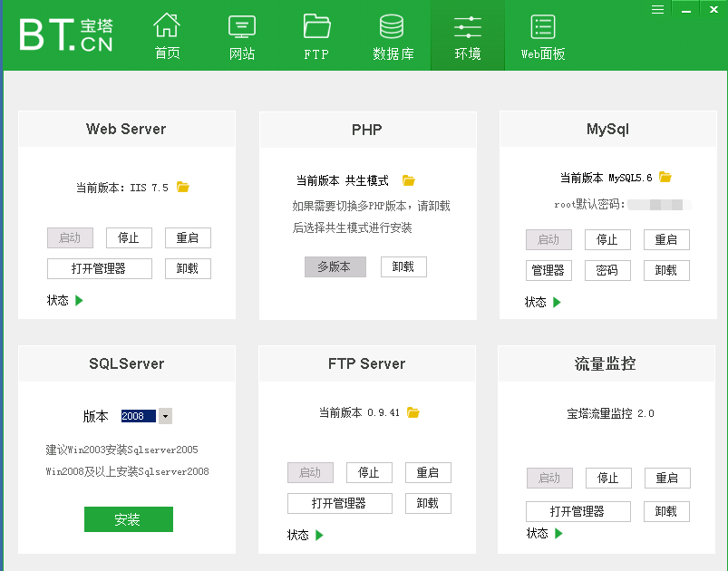Uninstall FTP Server with 卸载
Screen dimensions: 728x571
(x=428, y=503)
